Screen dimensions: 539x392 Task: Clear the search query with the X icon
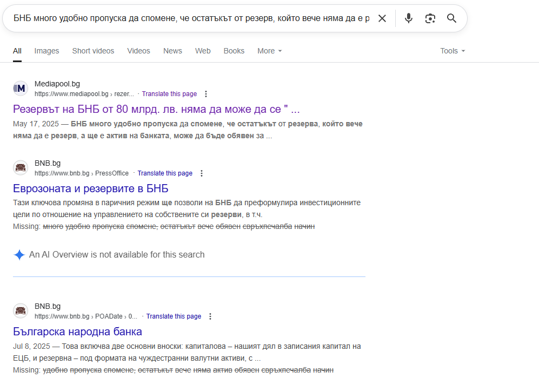click(382, 18)
